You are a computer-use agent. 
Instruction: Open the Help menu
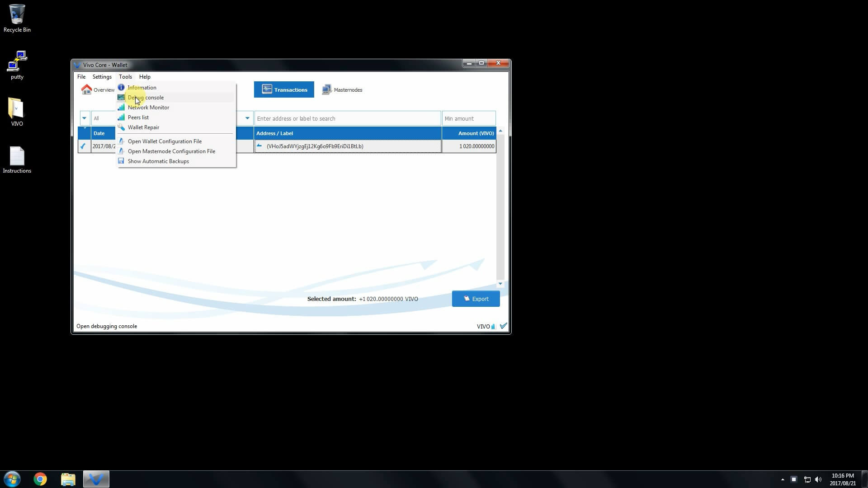145,76
